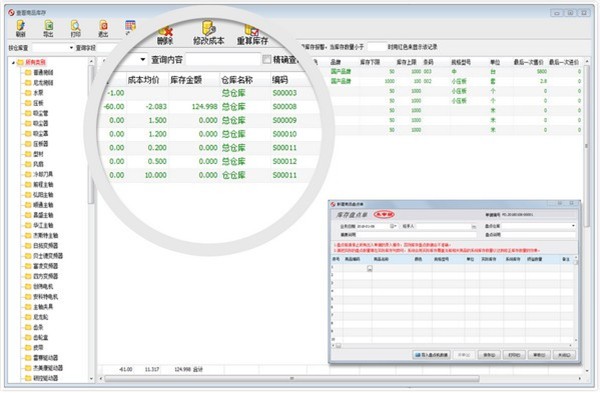Open the warehouse filter dropdown in main toolbar
Image resolution: width=600 pixels, height=393 pixels.
(x=71, y=48)
